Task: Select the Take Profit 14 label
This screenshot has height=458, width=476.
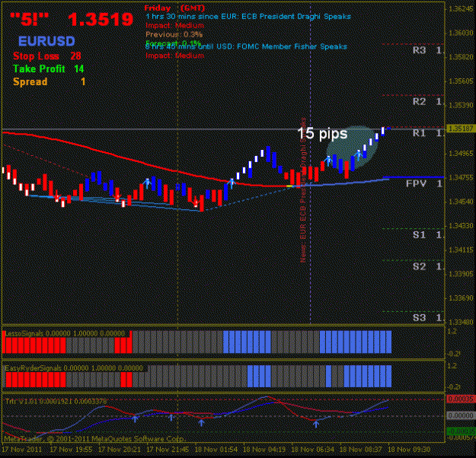Action: click(48, 68)
